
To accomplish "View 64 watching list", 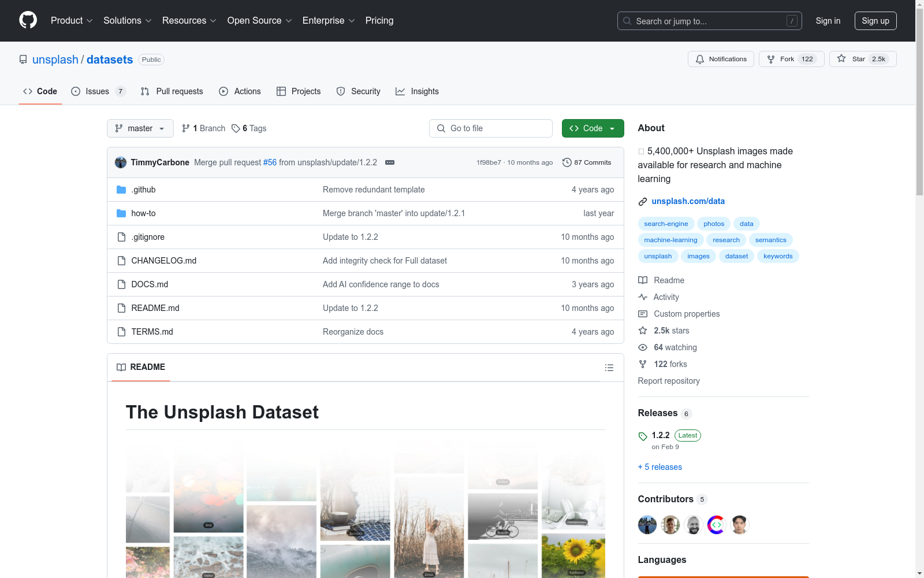I will [x=668, y=347].
